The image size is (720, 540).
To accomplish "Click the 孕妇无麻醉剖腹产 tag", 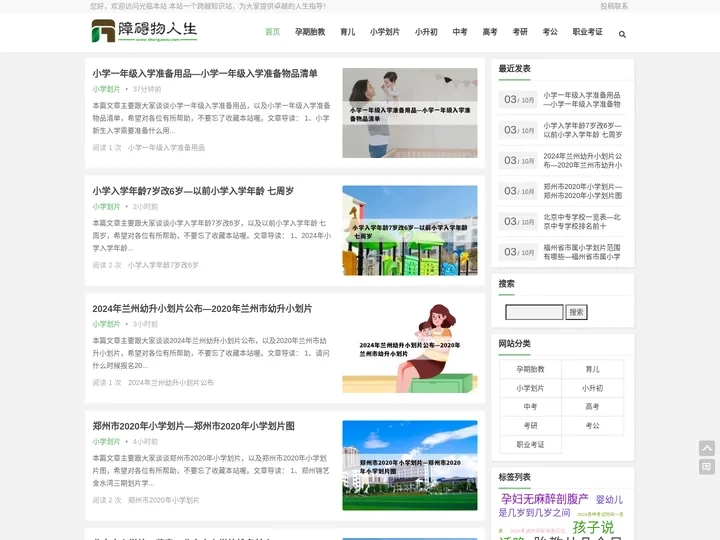I will pyautogui.click(x=544, y=499).
